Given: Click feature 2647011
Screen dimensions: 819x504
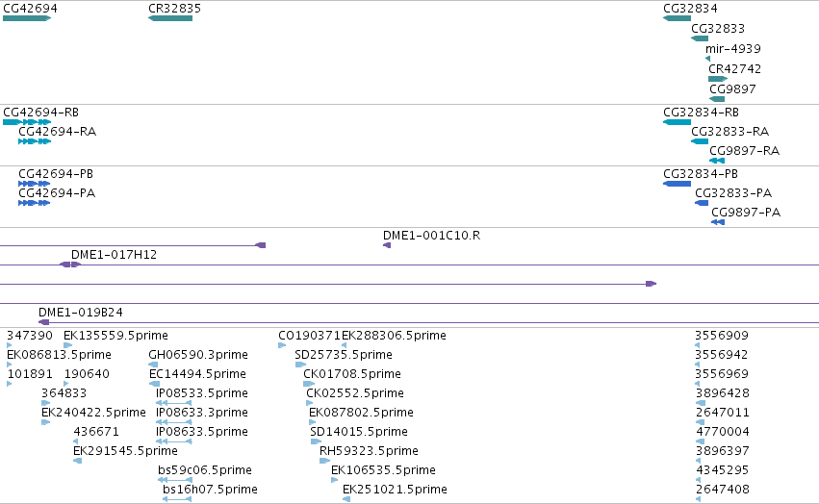Looking at the screenshot, I should [x=700, y=422].
